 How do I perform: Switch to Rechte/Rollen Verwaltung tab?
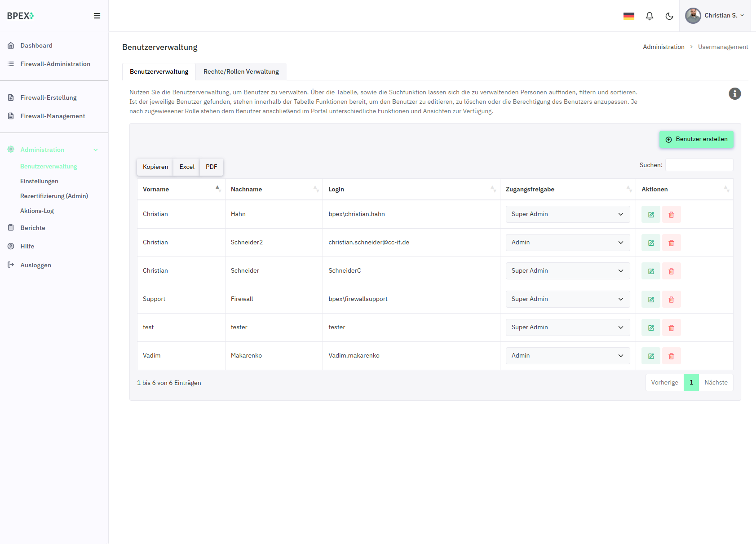[241, 72]
